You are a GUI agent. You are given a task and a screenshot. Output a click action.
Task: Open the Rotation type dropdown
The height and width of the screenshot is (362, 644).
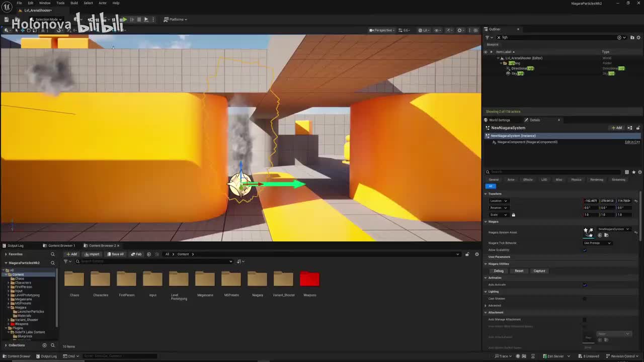click(499, 208)
